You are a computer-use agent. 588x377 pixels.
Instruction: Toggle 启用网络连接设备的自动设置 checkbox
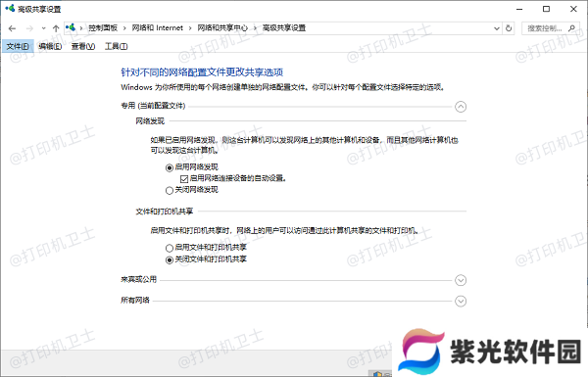click(184, 179)
